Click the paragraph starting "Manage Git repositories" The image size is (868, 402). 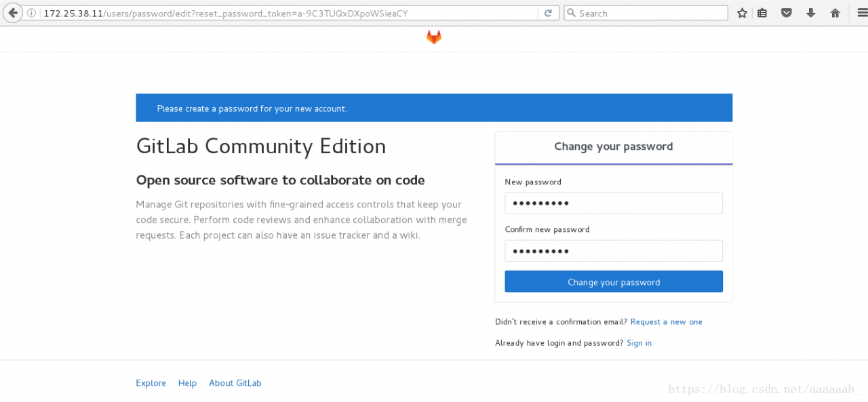pos(301,220)
